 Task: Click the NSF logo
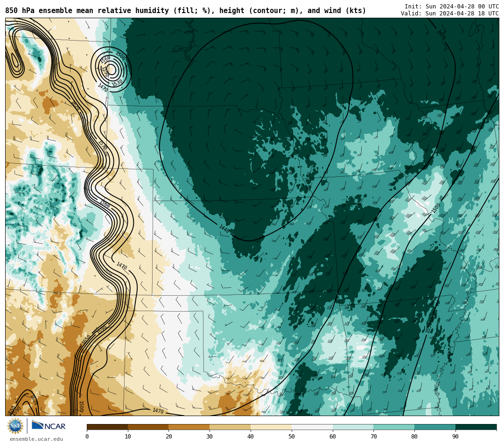coord(15,426)
